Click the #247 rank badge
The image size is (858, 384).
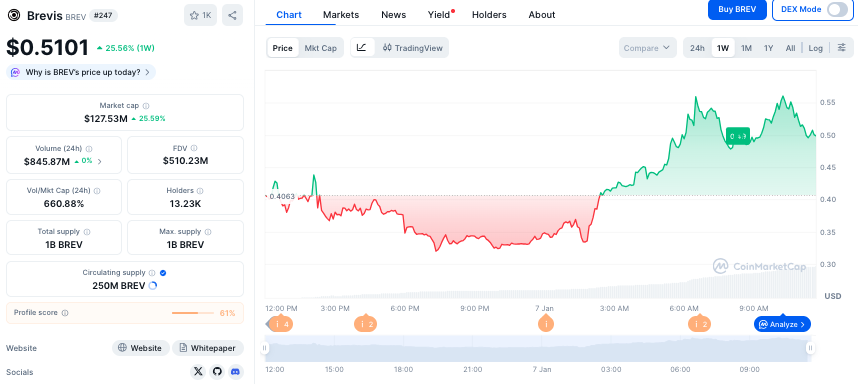click(x=102, y=15)
